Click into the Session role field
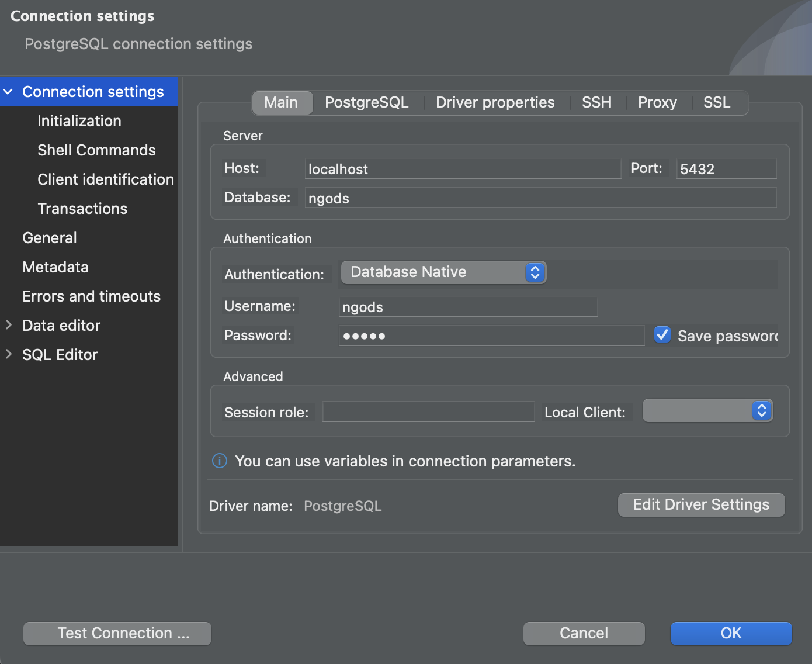 click(428, 411)
